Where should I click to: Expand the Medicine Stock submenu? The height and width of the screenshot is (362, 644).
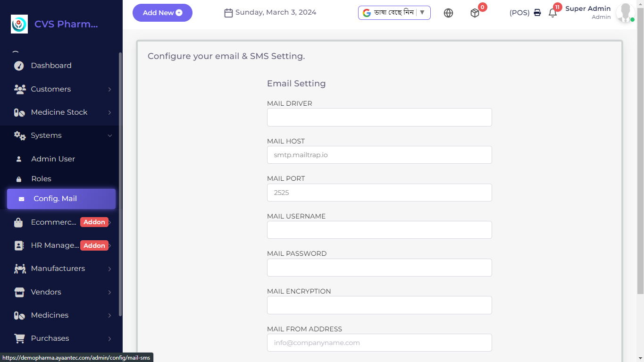pos(109,112)
